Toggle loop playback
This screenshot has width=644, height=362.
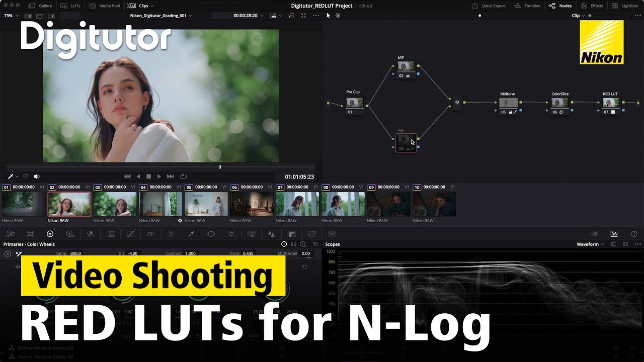[x=183, y=176]
